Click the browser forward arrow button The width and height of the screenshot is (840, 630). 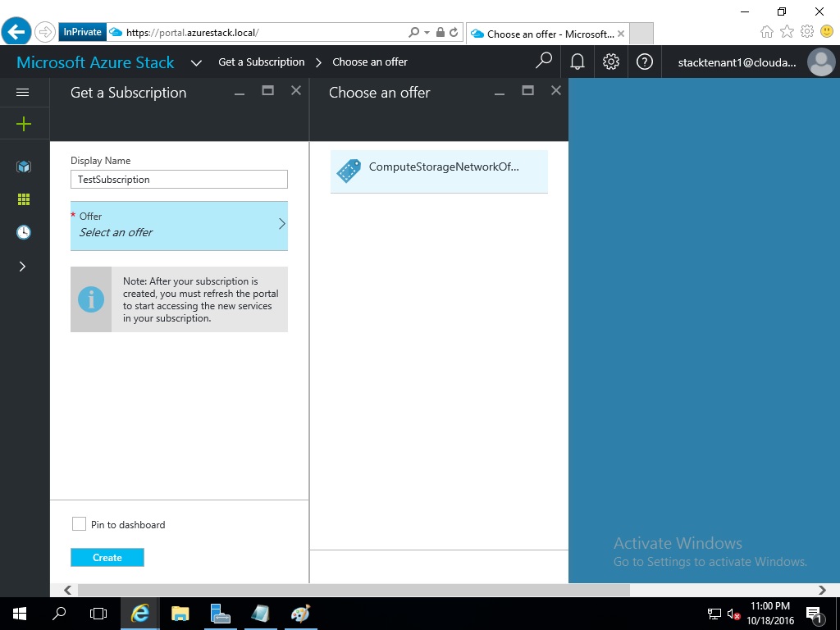tap(45, 32)
